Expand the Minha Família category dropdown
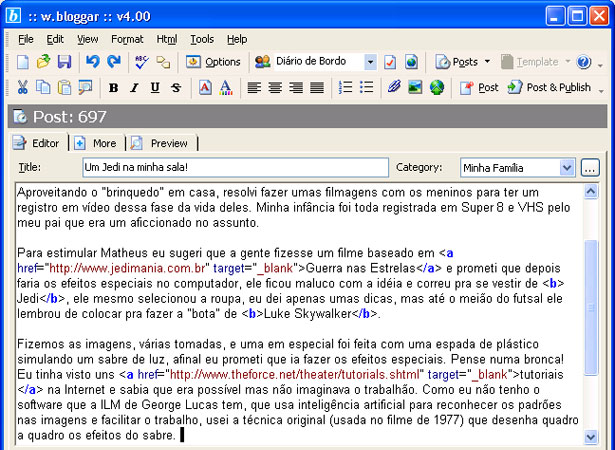 pyautogui.click(x=567, y=168)
